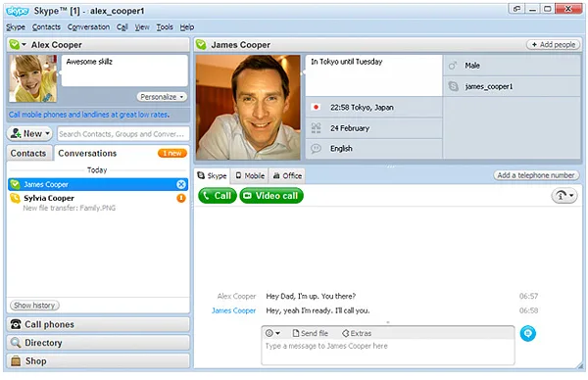The width and height of the screenshot is (588, 380).
Task: Open the Personalize dropdown
Action: coord(162,97)
